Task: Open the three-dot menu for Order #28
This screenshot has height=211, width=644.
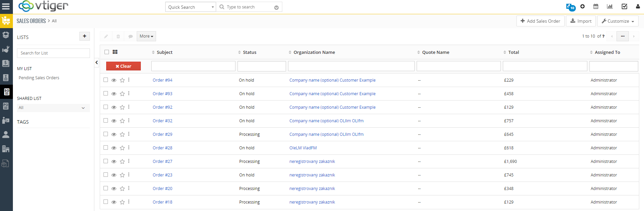Action: pyautogui.click(x=129, y=148)
